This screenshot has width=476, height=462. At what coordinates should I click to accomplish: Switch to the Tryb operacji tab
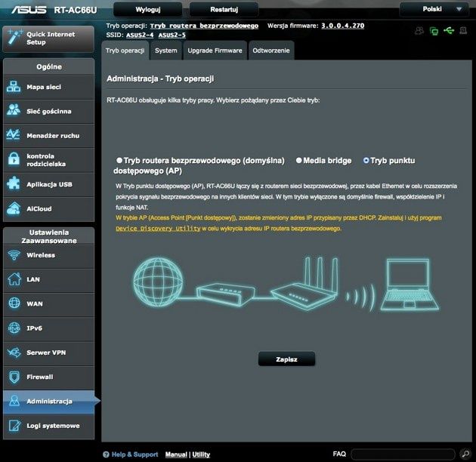[x=125, y=51]
